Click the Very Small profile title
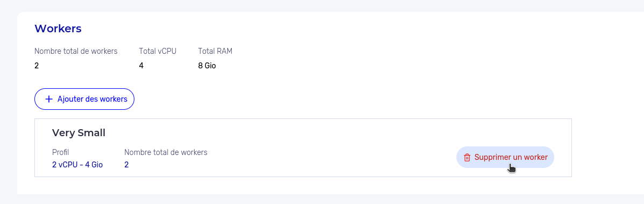644x204 pixels. tap(79, 132)
